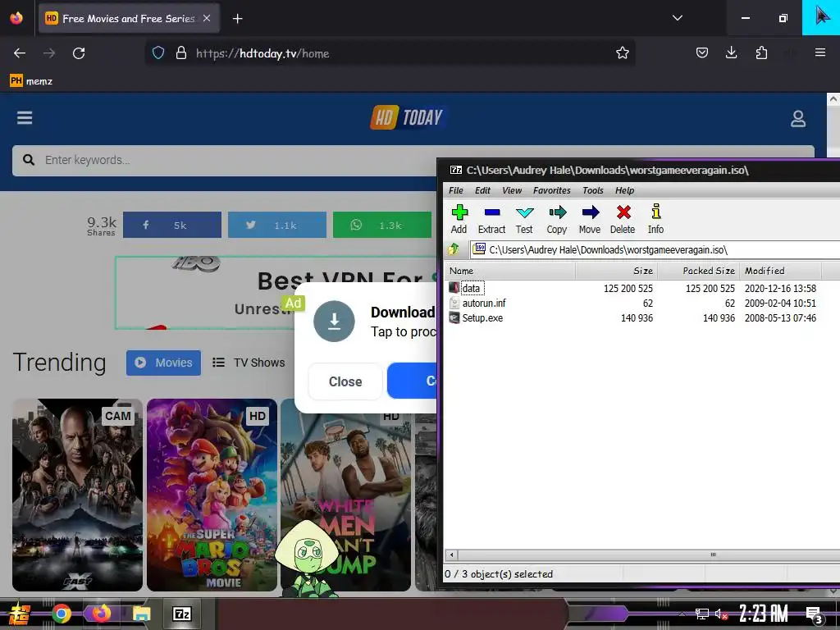The height and width of the screenshot is (630, 840).
Task: Open The Super Mario Bros Movie poster
Action: coord(212,495)
